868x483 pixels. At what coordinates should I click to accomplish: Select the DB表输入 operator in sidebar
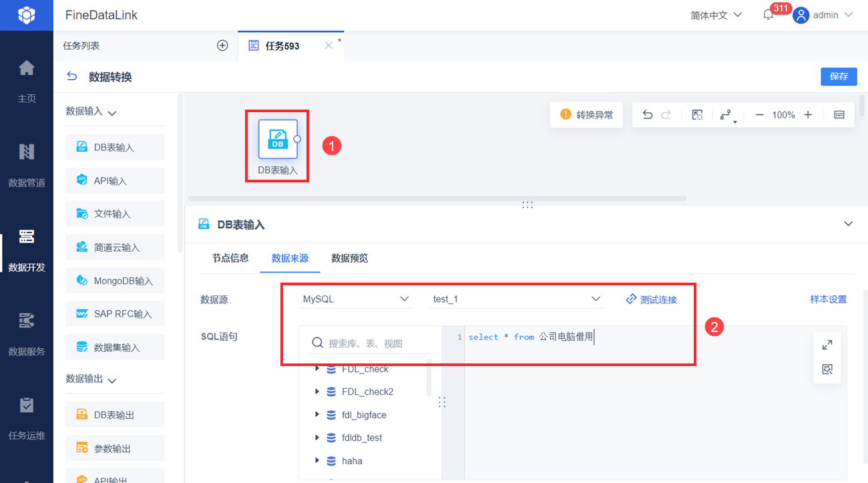115,147
